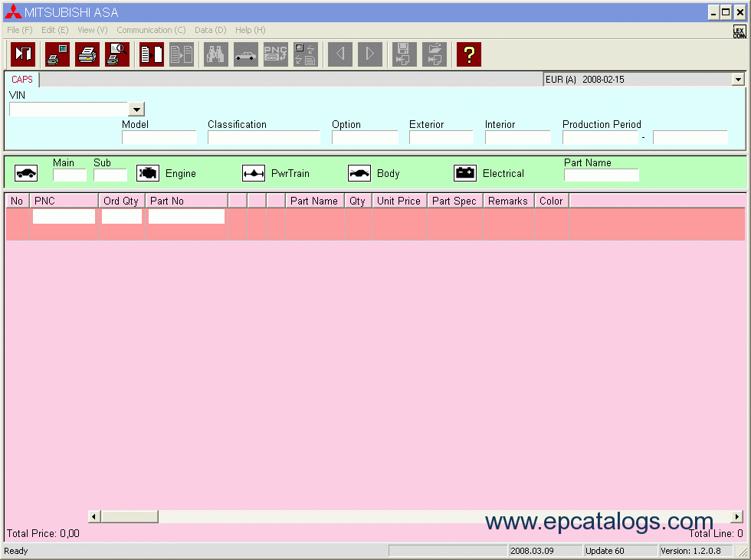Click the floppy disk save toolbar icon

[405, 54]
